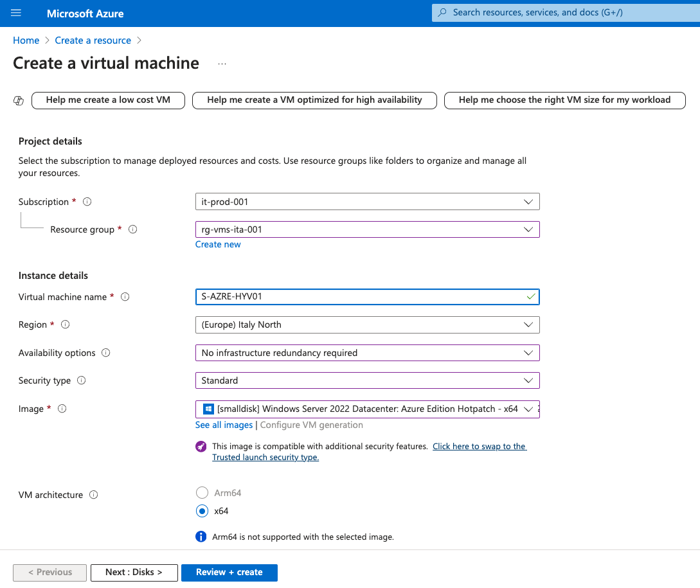700x588 pixels.
Task: Click Create new under Resource group
Action: [x=218, y=244]
